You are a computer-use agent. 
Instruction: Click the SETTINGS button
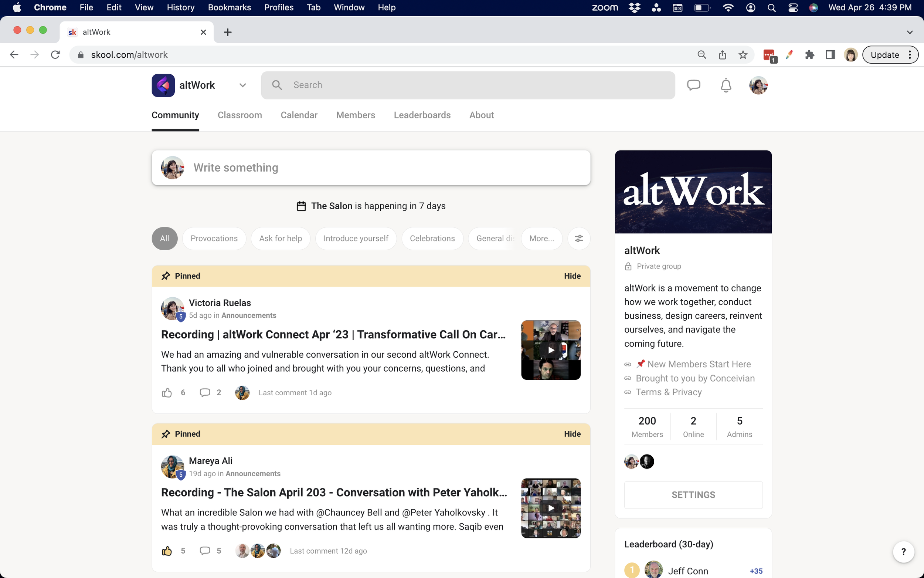click(693, 495)
